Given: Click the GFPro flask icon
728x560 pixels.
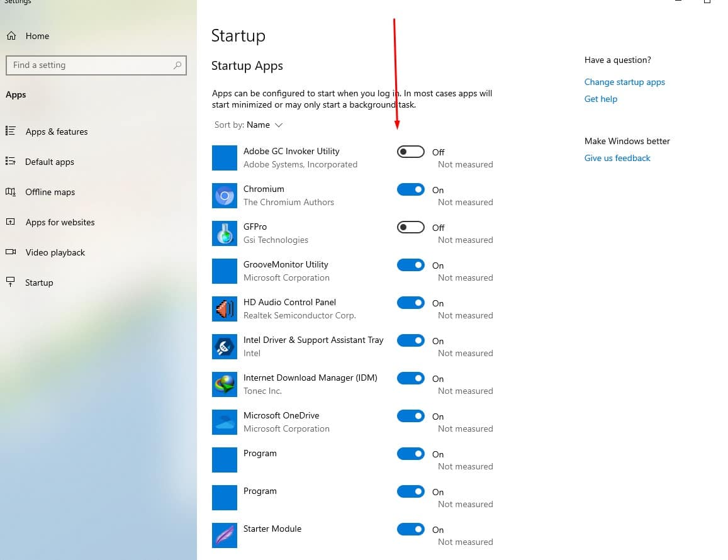Looking at the screenshot, I should point(225,233).
